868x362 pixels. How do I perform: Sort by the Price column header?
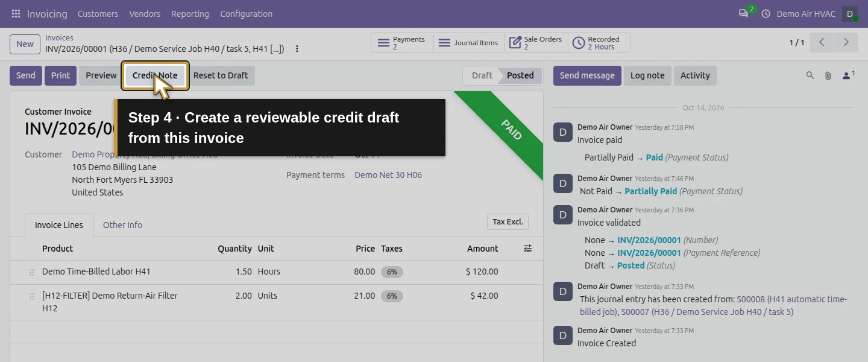365,249
